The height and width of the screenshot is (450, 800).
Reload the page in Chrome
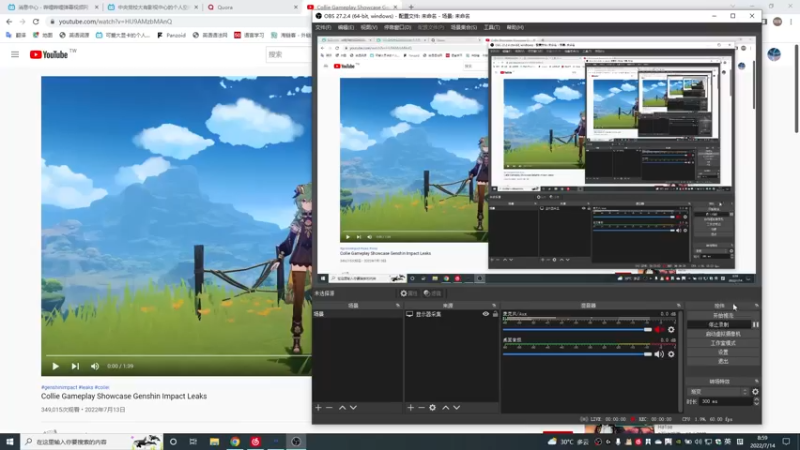tap(36, 21)
